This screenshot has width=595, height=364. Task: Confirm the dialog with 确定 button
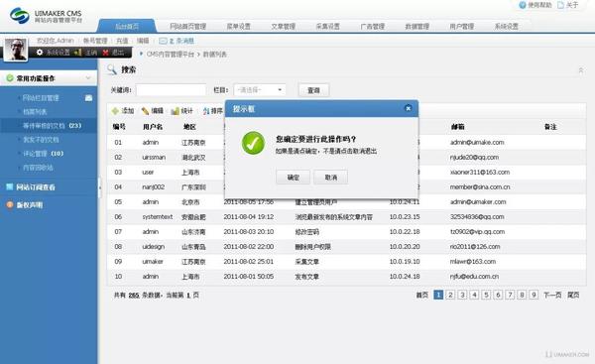pyautogui.click(x=293, y=178)
